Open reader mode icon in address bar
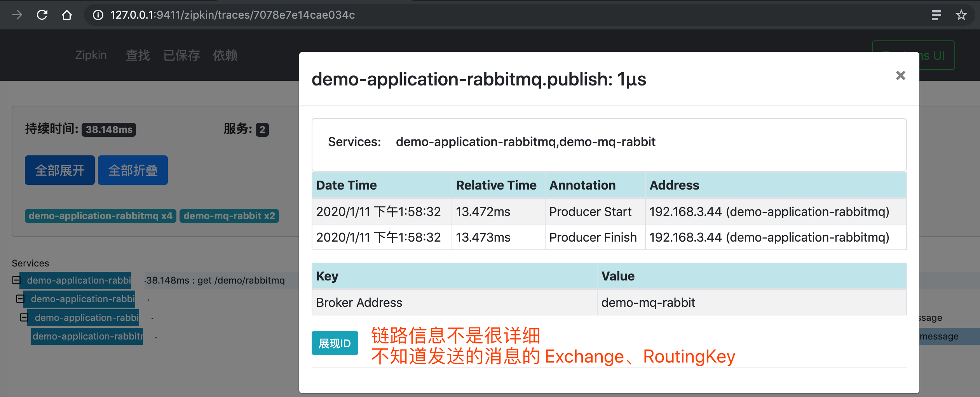The width and height of the screenshot is (980, 397). coord(936,15)
